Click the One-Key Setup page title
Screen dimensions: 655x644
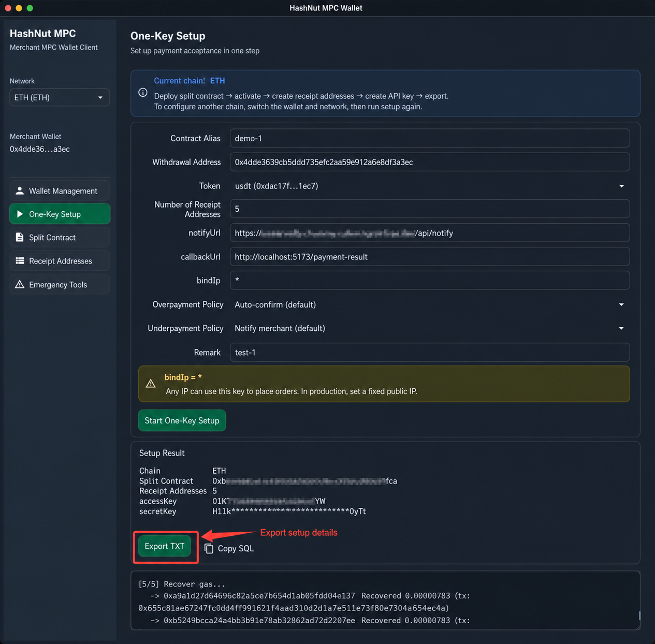click(x=168, y=36)
